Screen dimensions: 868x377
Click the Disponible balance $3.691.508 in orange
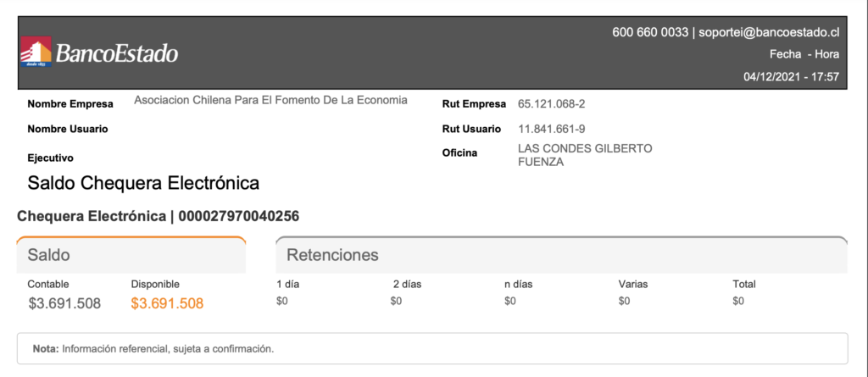[x=167, y=303]
